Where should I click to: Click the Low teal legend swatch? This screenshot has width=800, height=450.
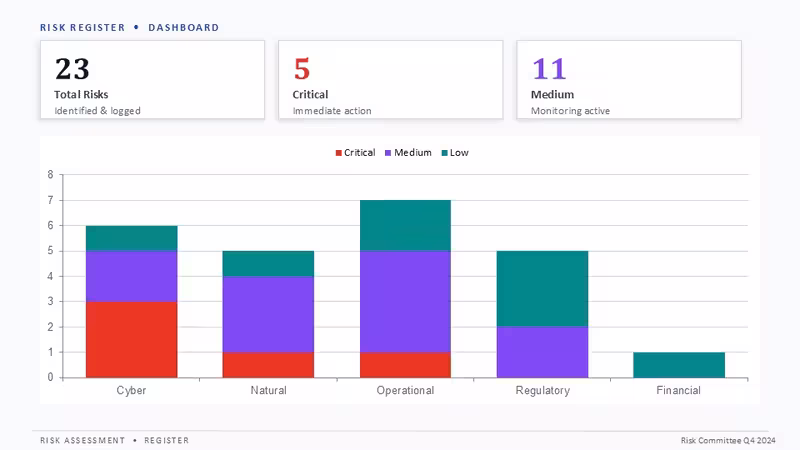click(x=444, y=153)
